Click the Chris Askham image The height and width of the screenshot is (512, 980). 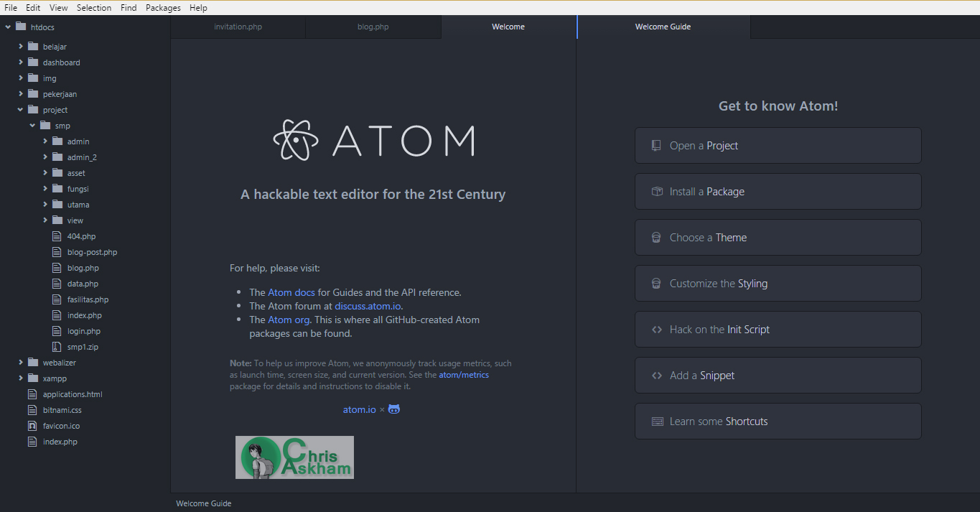(294, 457)
